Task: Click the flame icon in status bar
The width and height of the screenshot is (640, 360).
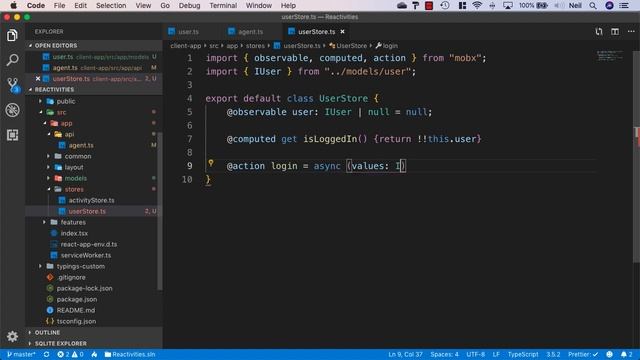Action: 94,354
